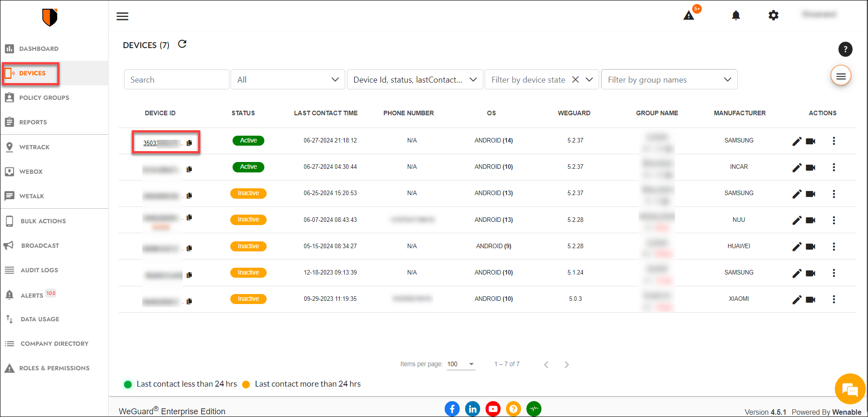Image resolution: width=868 pixels, height=417 pixels.
Task: Open more actions for 5.1.24 Samsung device
Action: (833, 273)
